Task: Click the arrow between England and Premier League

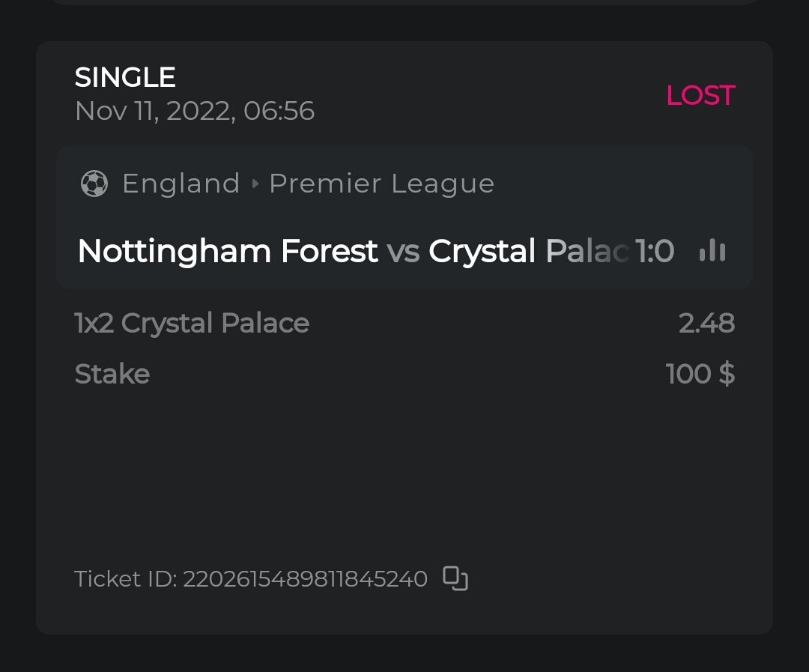Action: pos(255,184)
